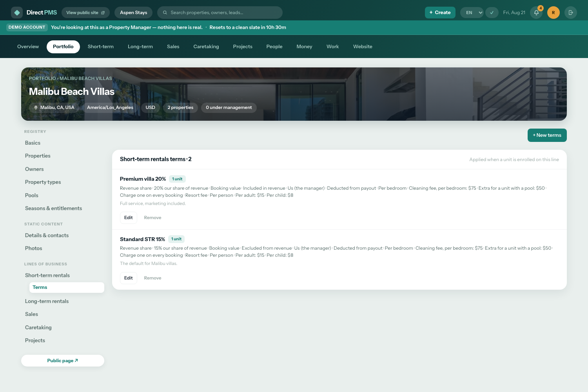Open the Public page link
Viewport: 588px width, 392px height.
[x=63, y=361]
